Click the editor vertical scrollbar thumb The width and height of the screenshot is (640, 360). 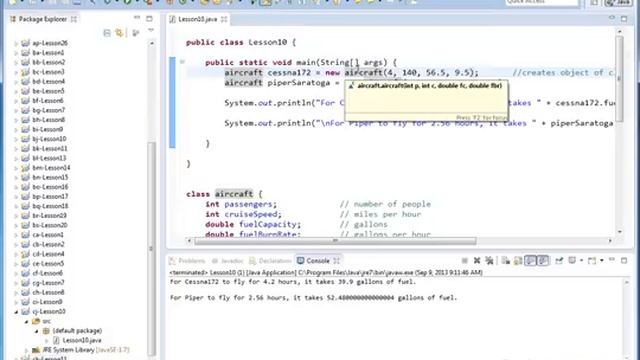(619, 78)
